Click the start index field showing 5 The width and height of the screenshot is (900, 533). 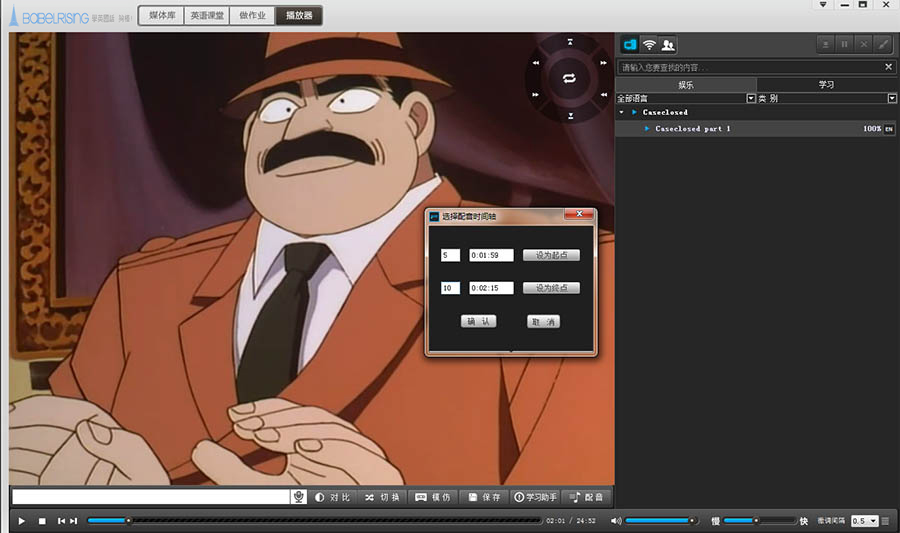tap(450, 255)
